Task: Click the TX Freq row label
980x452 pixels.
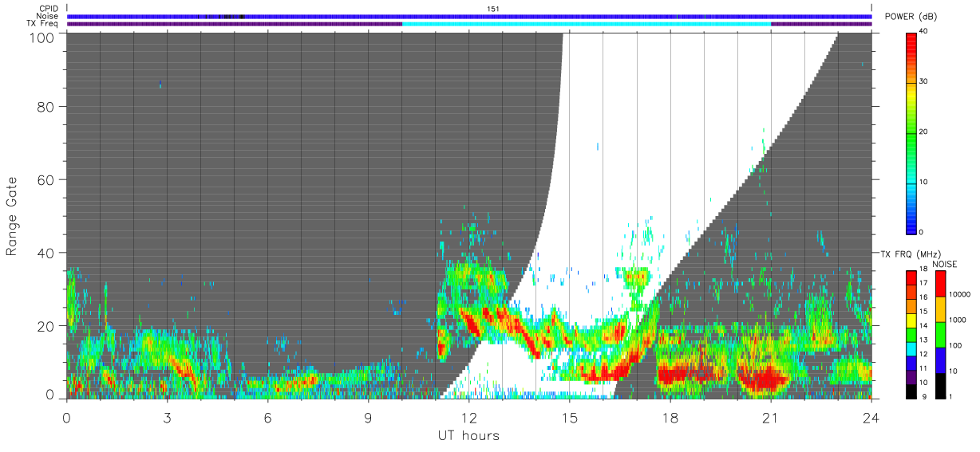Action: [42, 24]
